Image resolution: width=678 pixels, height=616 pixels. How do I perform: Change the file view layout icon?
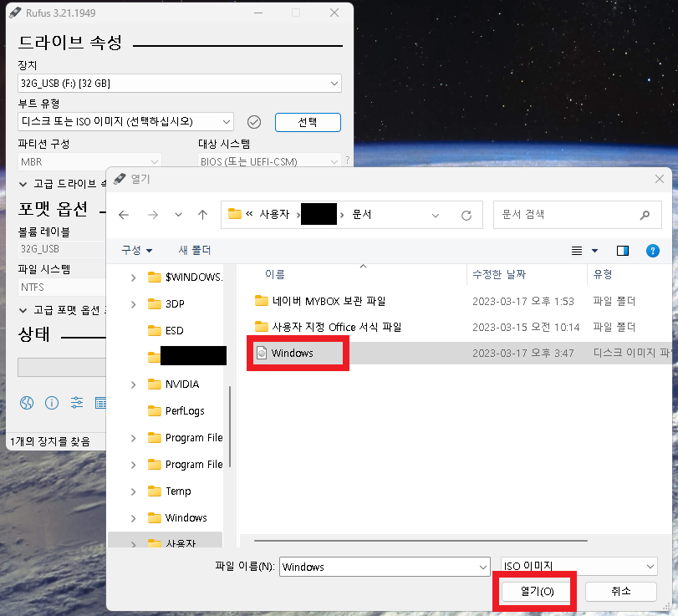tap(576, 251)
